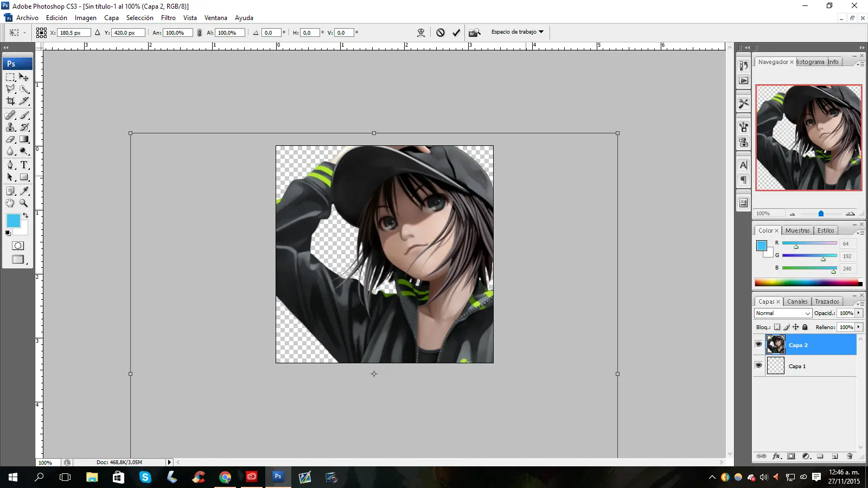The height and width of the screenshot is (488, 868).
Task: Select the Clone Stamp tool
Action: tap(10, 127)
